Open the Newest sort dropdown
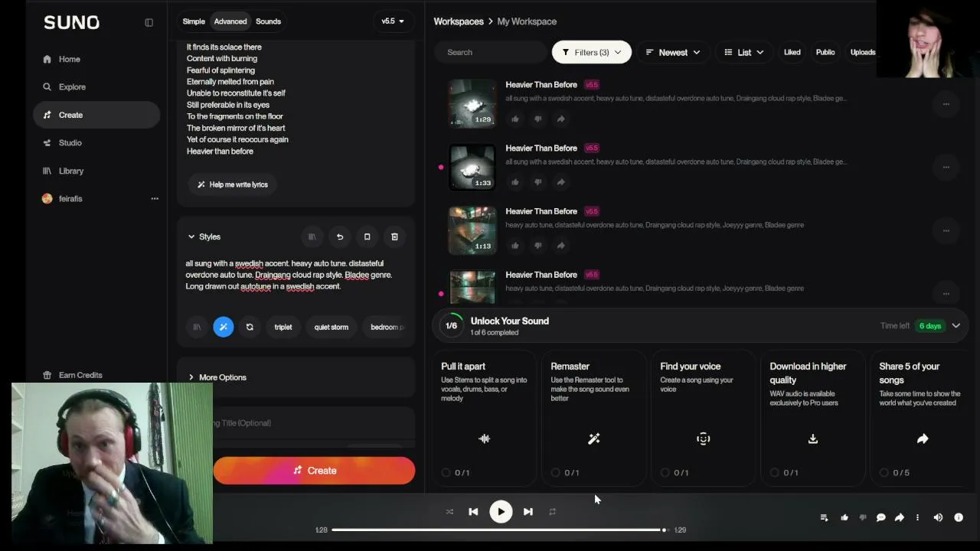980x551 pixels. 673,52
